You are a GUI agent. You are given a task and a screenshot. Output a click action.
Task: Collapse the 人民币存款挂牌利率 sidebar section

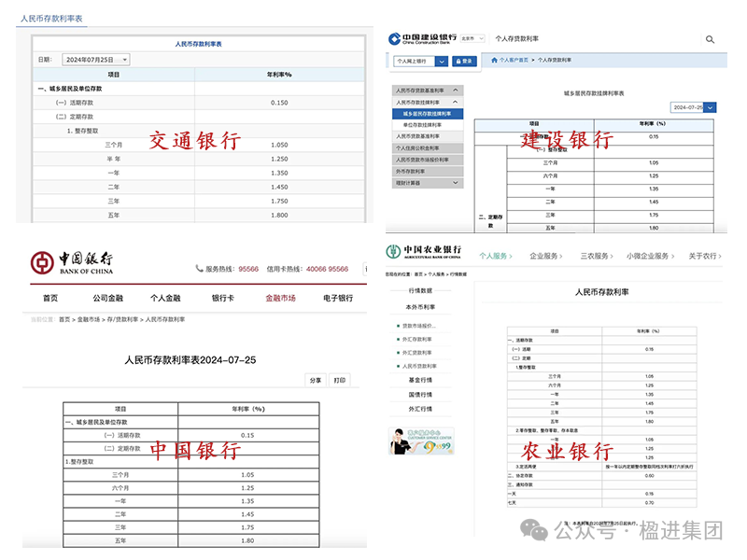pos(456,102)
